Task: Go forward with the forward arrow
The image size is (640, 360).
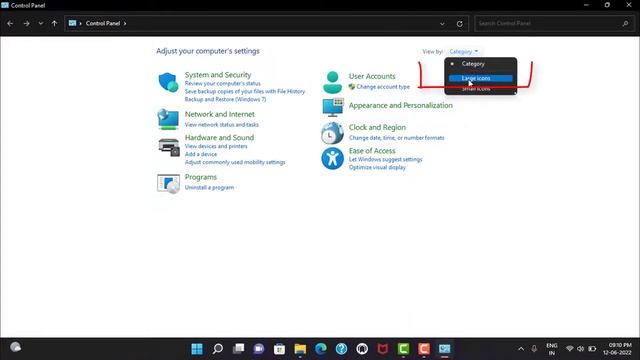Action: (27, 24)
